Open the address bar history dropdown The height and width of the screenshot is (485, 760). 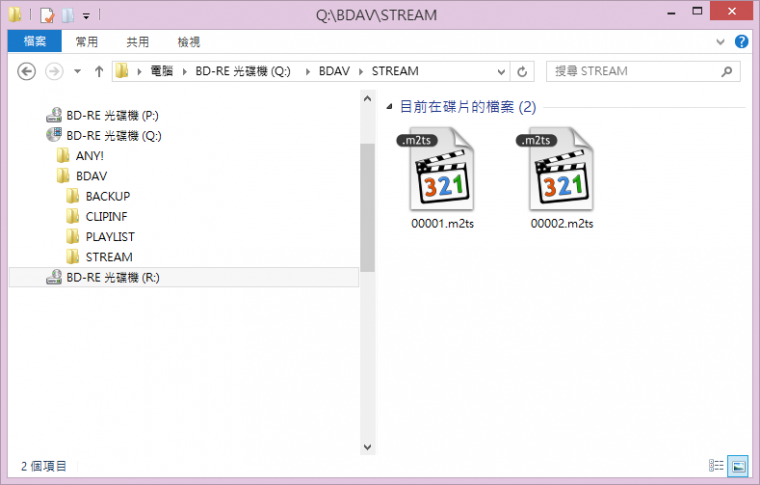(x=501, y=72)
